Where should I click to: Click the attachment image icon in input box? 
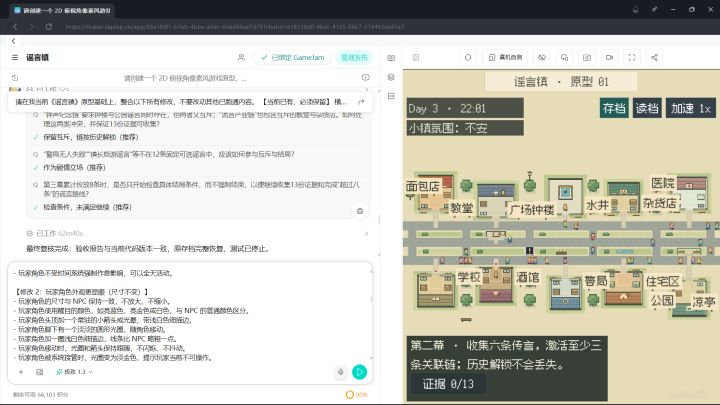click(39, 372)
